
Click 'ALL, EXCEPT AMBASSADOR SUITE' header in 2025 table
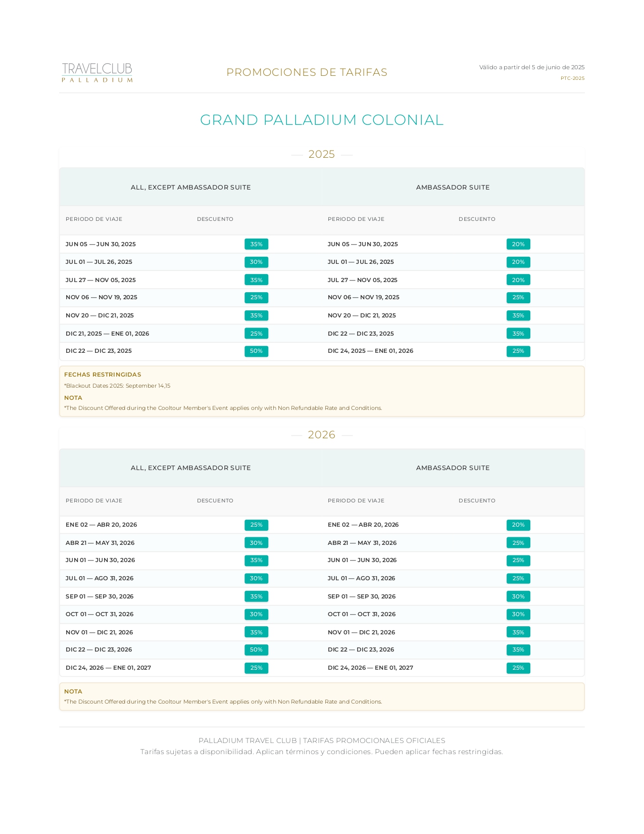point(191,188)
